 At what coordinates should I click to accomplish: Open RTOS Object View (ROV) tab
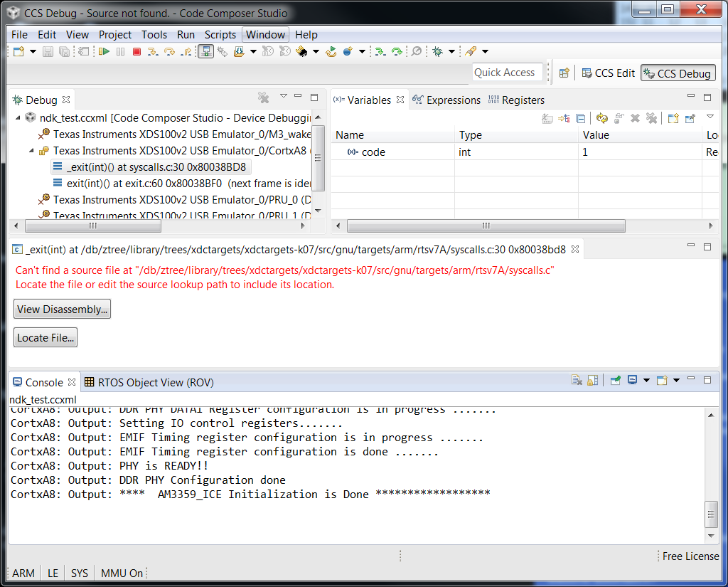[149, 383]
